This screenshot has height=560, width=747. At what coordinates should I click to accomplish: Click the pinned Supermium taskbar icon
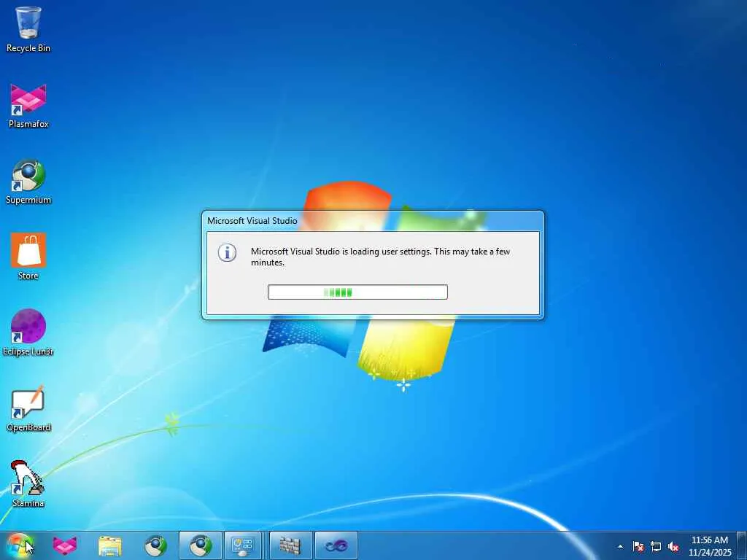click(155, 545)
